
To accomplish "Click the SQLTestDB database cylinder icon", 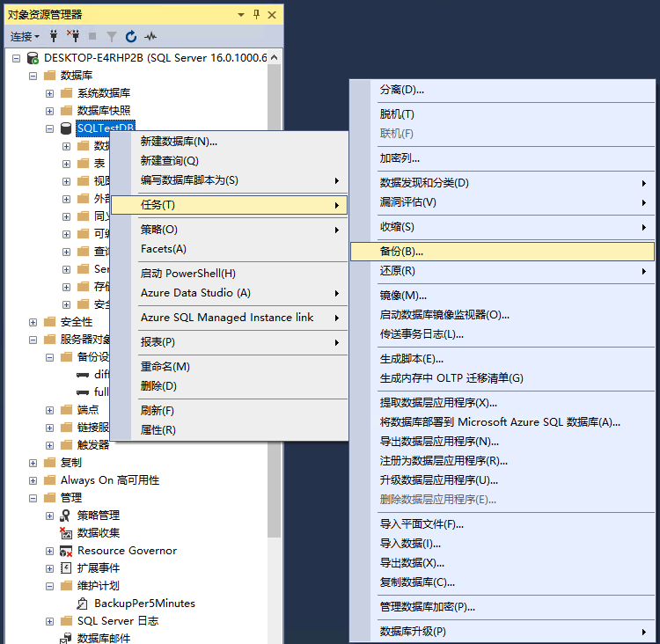I will 66,128.
